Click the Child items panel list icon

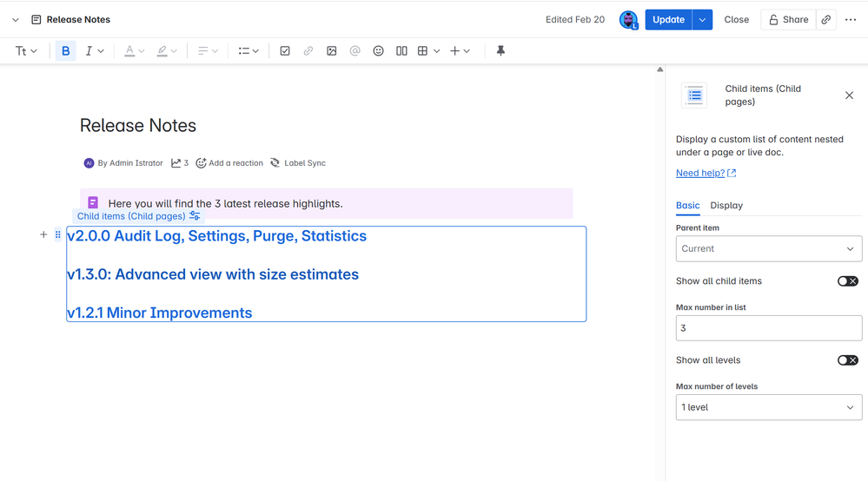pos(694,96)
